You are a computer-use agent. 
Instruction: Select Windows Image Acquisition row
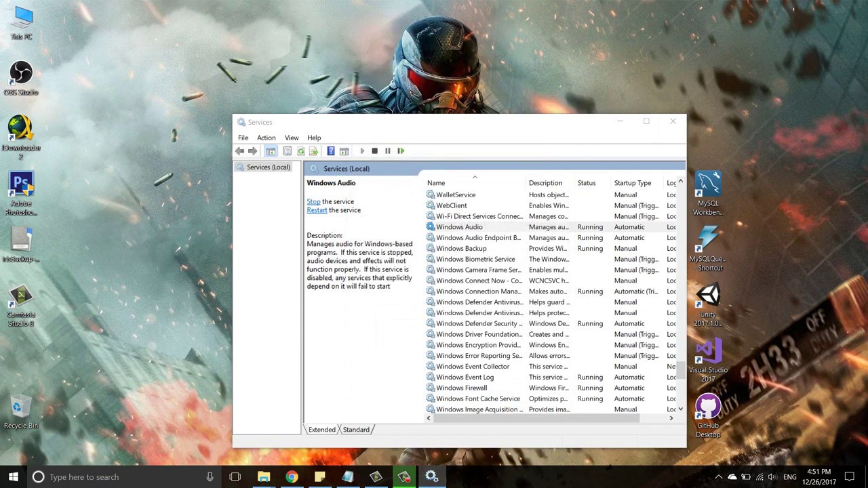point(551,409)
